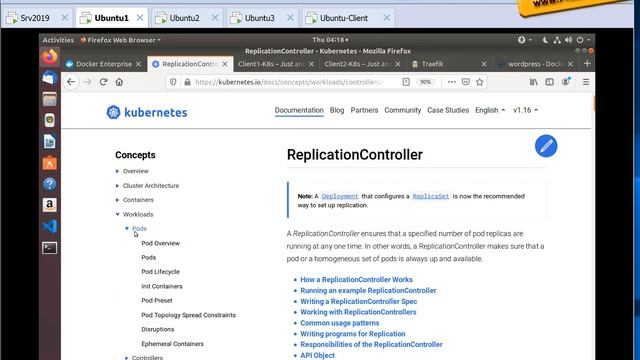Open a new Firefox tab

point(587,64)
